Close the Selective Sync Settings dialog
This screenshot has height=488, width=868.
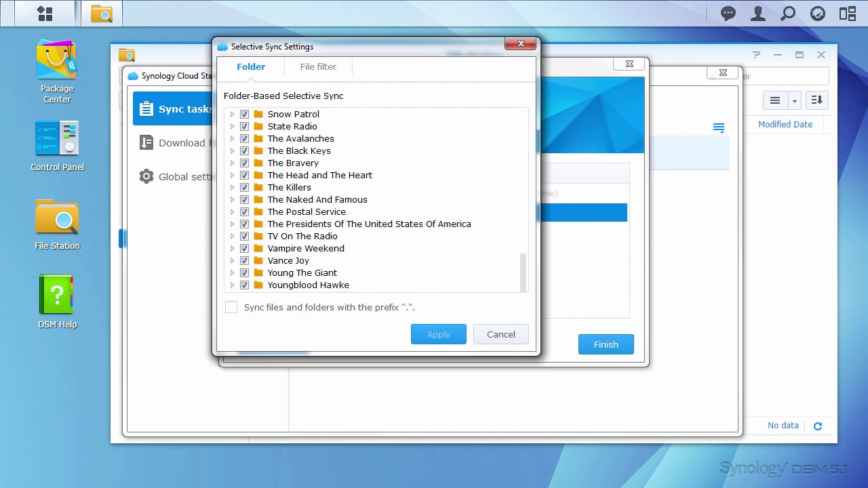tap(521, 44)
